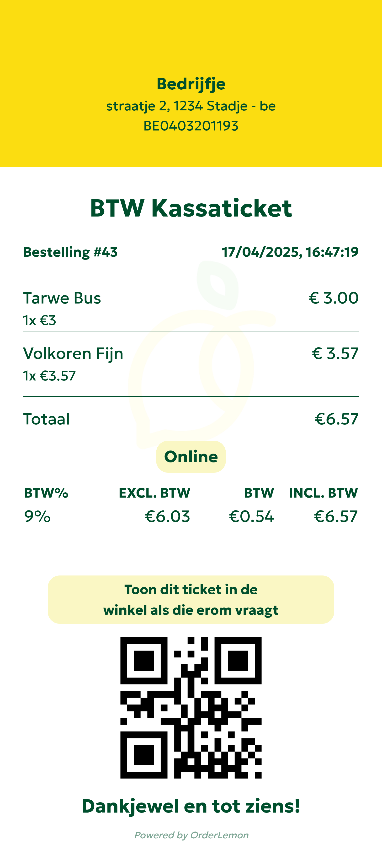Click the €0.54 VAT amount
Viewport: 382px width, 868px height.
coord(251,516)
